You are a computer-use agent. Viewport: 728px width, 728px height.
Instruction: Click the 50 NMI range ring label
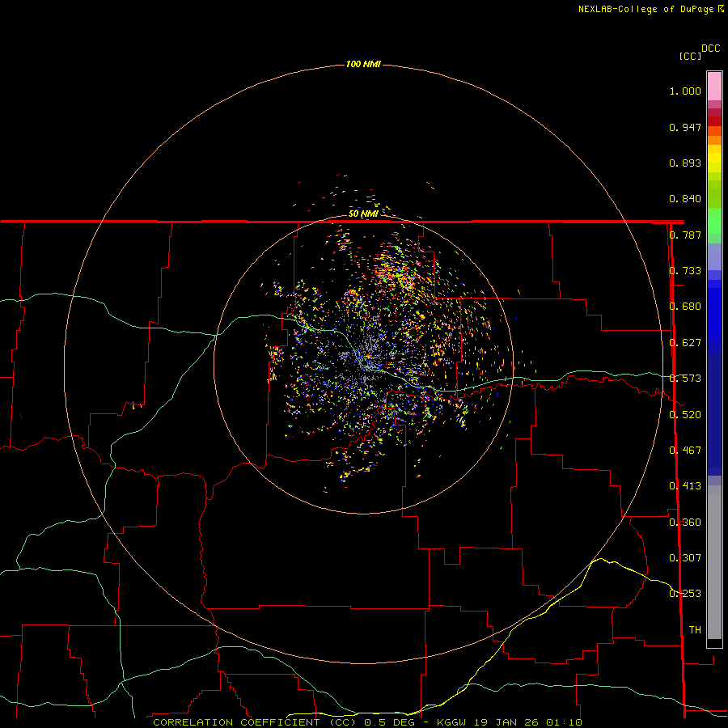pyautogui.click(x=363, y=214)
